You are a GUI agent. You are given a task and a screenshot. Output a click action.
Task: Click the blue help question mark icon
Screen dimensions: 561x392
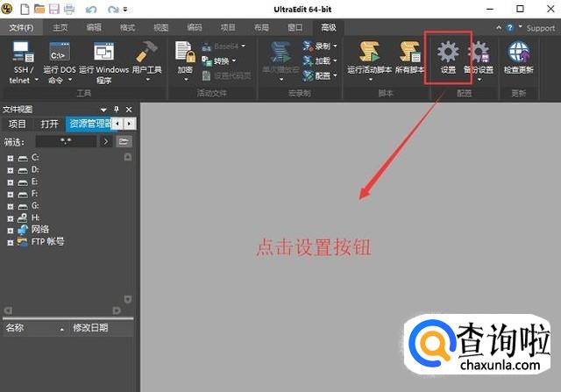[x=510, y=27]
